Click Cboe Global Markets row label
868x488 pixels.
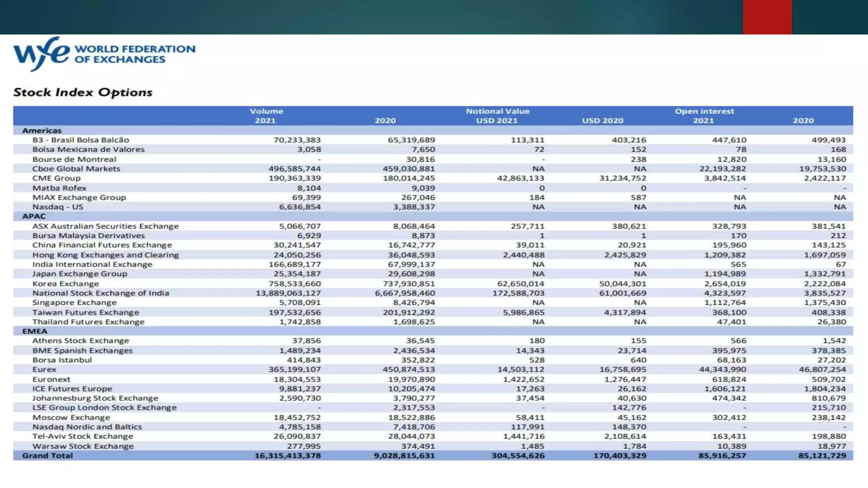[x=76, y=169]
